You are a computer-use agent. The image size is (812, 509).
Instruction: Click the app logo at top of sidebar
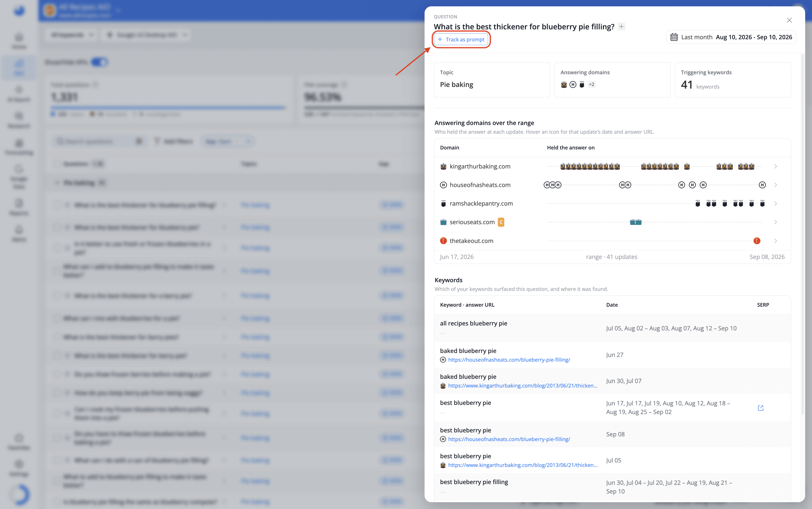(x=19, y=11)
